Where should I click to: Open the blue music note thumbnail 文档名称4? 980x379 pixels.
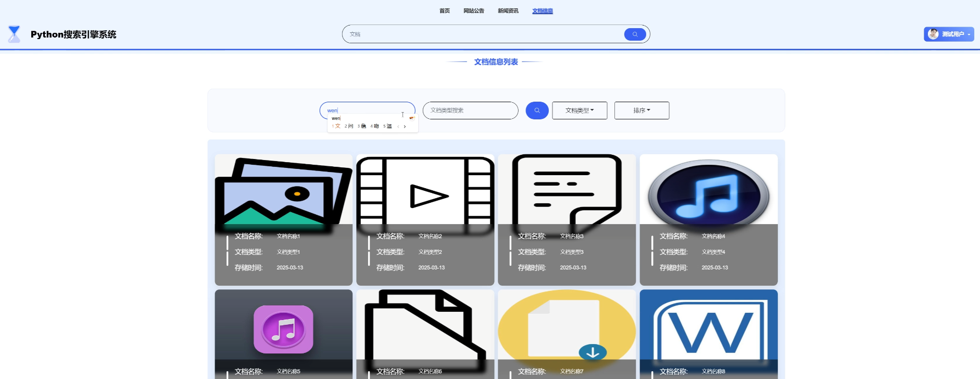tap(708, 190)
